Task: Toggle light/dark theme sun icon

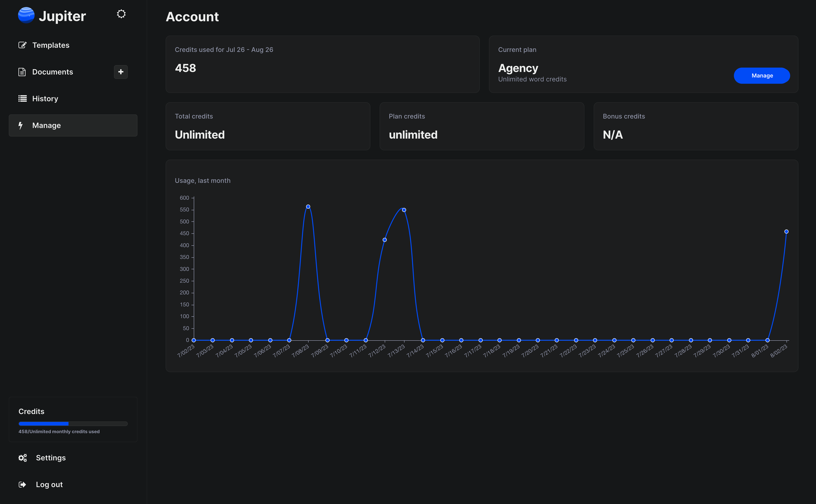Action: 121,14
